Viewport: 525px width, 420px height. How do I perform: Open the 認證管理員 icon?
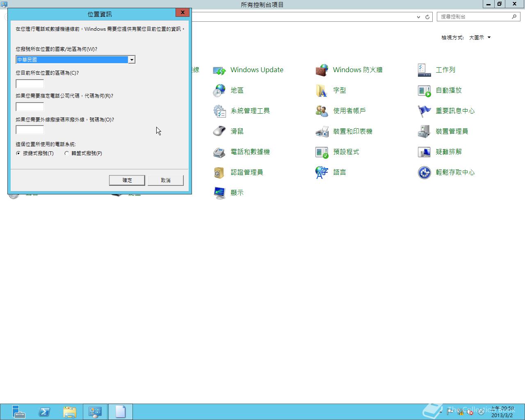click(x=219, y=173)
